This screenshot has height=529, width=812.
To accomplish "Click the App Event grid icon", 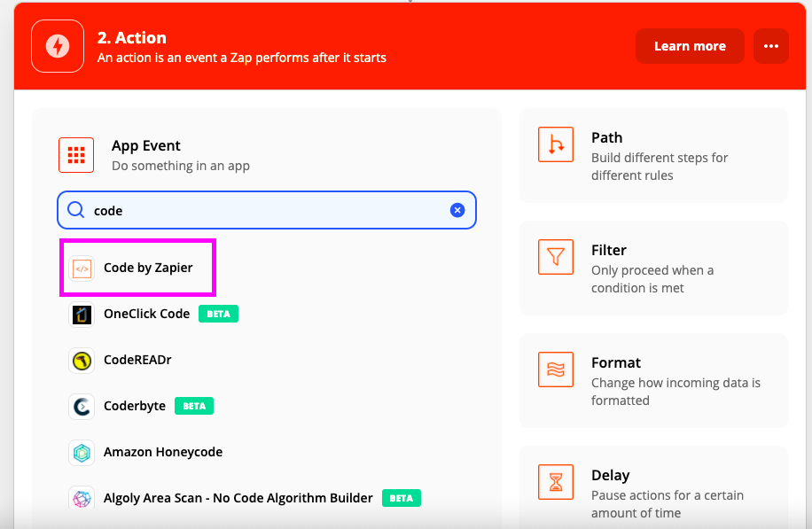I will coord(76,155).
